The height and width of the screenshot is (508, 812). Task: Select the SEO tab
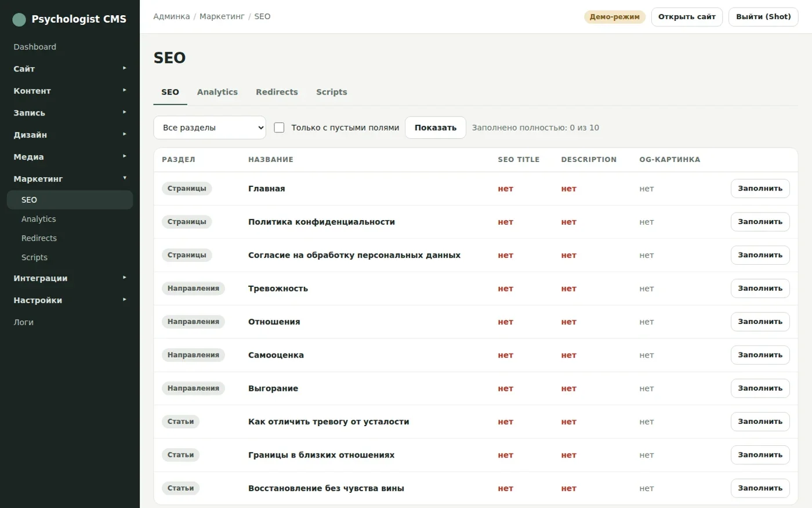(x=170, y=92)
